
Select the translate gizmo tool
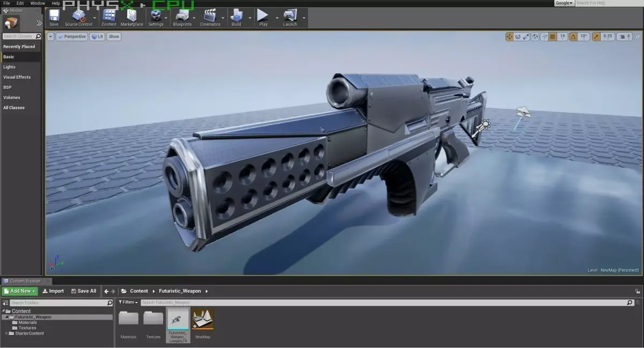(509, 36)
